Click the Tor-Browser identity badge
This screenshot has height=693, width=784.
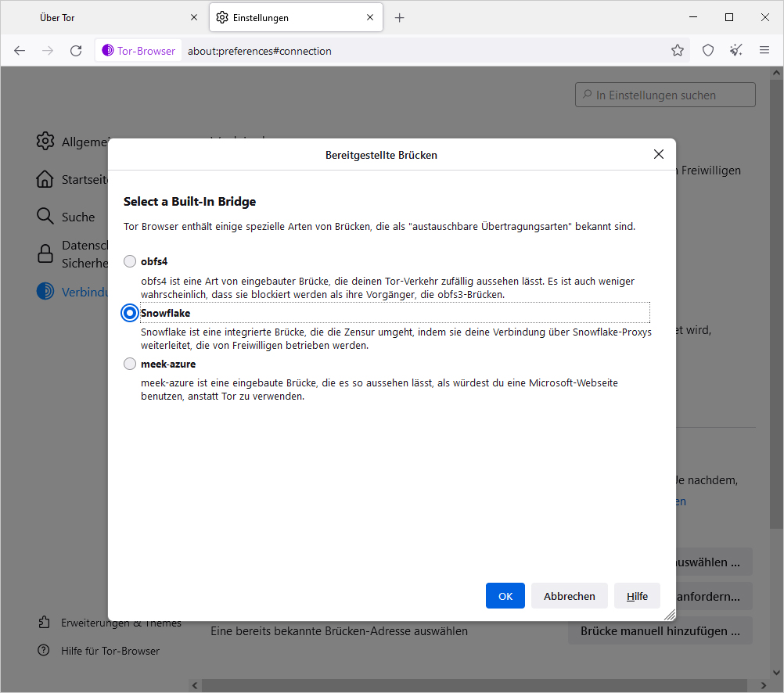tap(138, 51)
